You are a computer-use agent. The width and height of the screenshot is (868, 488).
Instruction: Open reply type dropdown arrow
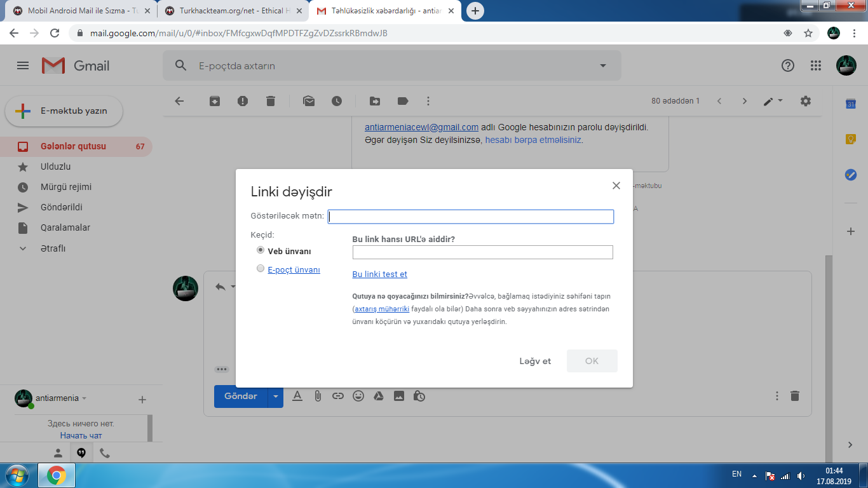[x=233, y=287]
